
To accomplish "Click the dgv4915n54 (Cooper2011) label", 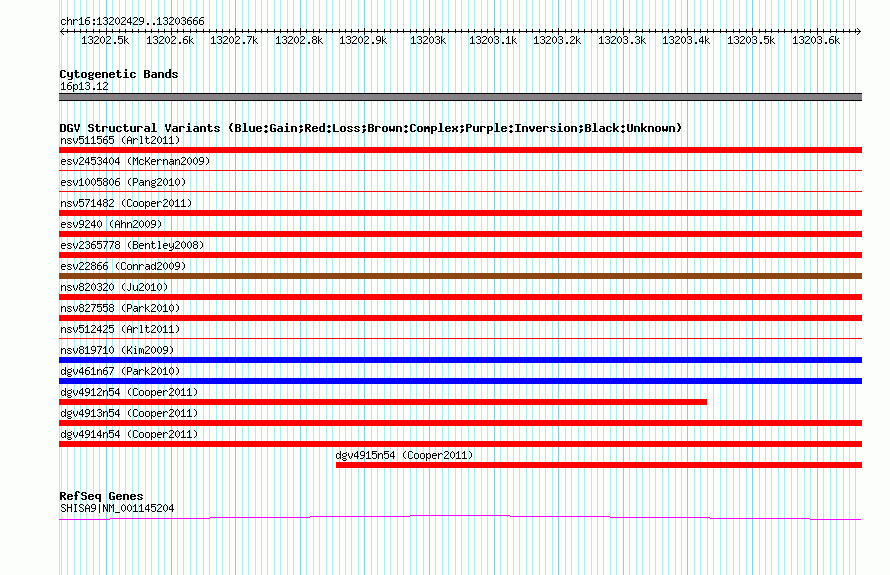I will pos(404,455).
